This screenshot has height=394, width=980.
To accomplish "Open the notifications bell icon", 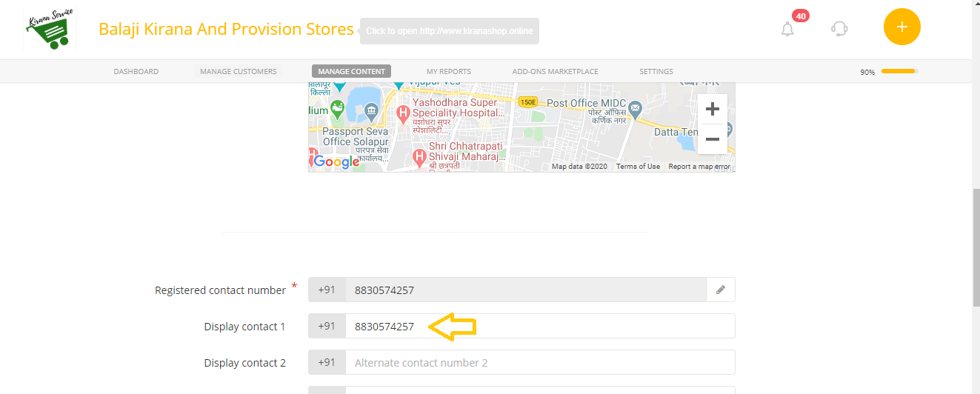I will tap(787, 30).
